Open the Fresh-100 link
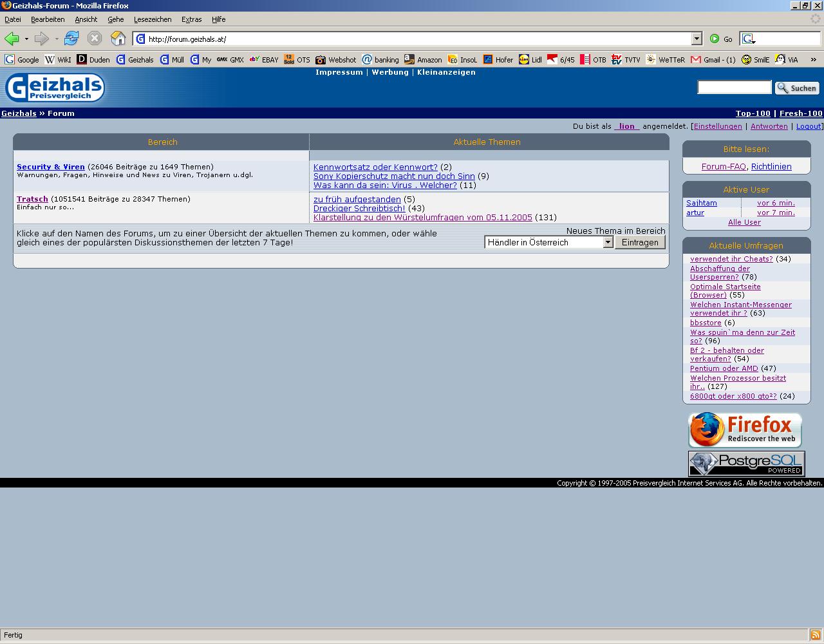Image resolution: width=824 pixels, height=644 pixels. click(x=801, y=113)
